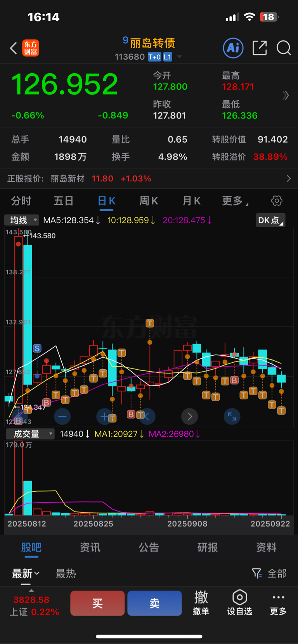Select the 日K chart tab

(x=106, y=201)
